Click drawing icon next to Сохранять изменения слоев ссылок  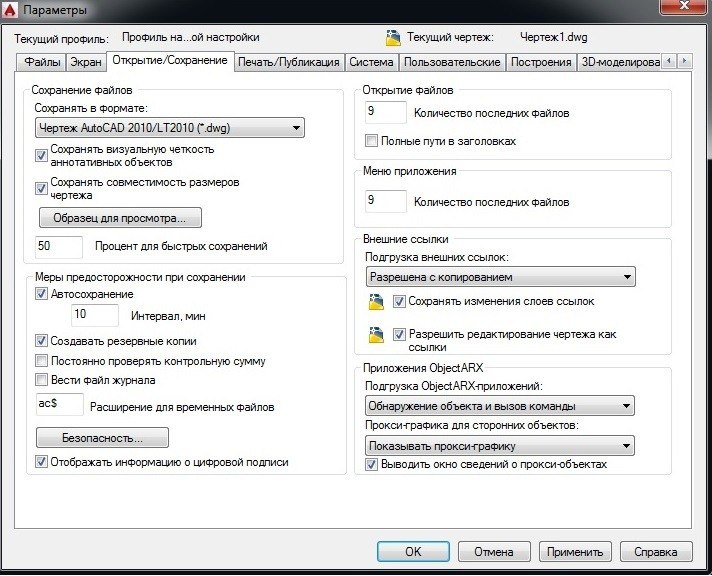[376, 302]
